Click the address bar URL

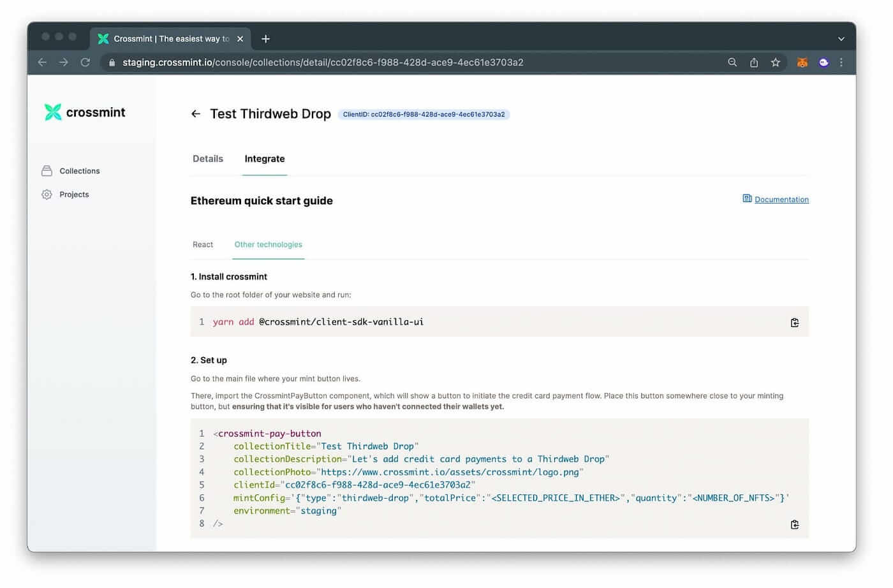pos(323,62)
